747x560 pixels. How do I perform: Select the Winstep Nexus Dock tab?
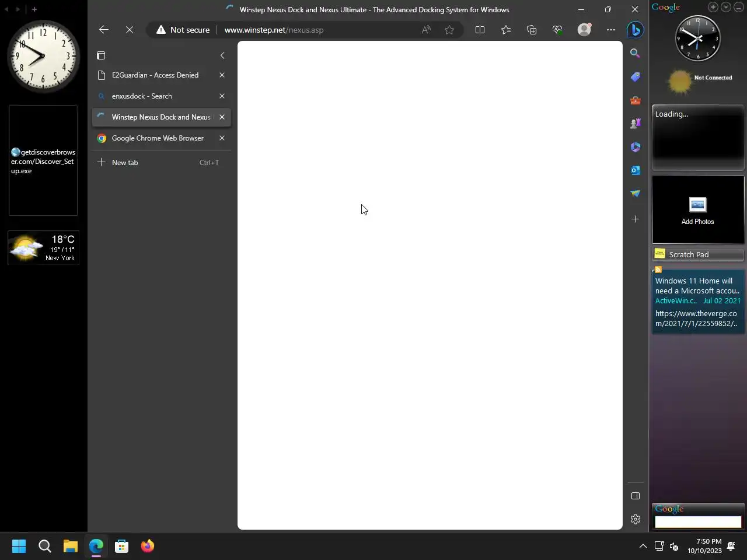[161, 117]
